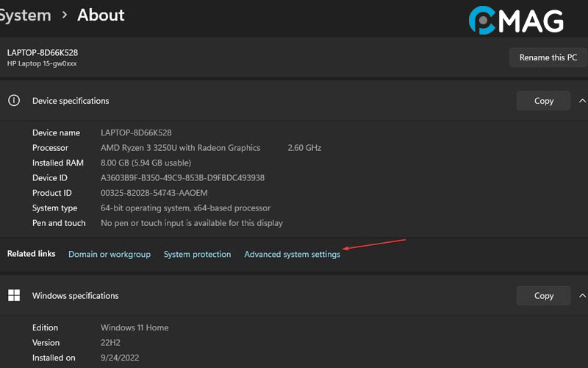Click the Device specifications header text
The height and width of the screenshot is (368, 588).
coord(71,101)
